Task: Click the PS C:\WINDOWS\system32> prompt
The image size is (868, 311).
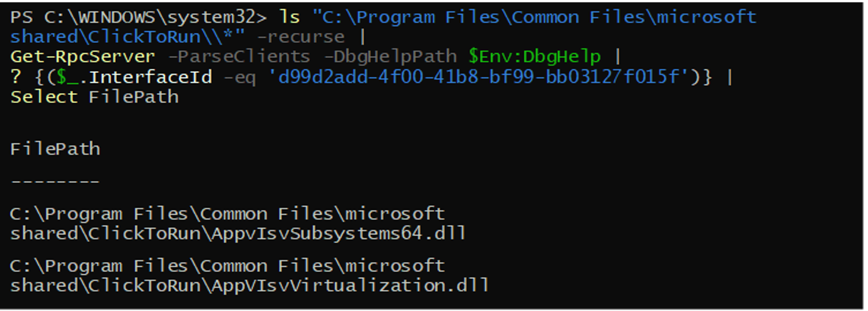Action: (139, 18)
